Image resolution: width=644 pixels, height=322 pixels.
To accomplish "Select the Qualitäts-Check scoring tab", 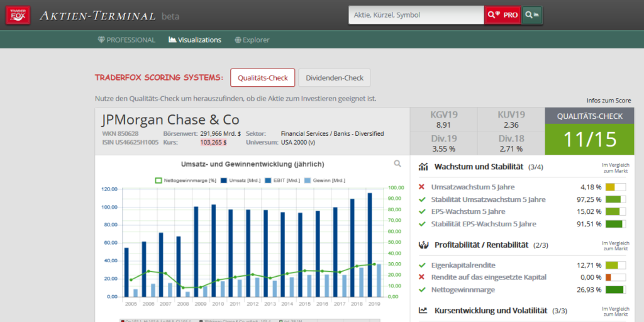I will tap(263, 77).
